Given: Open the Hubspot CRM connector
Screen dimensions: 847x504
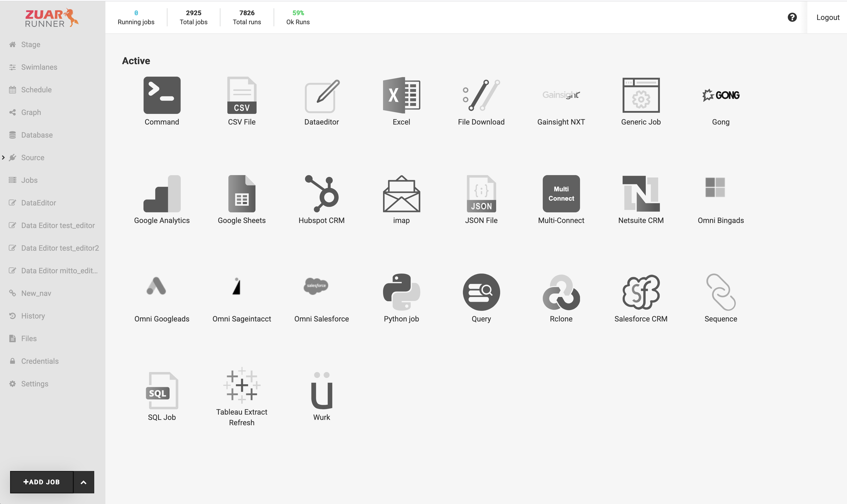Looking at the screenshot, I should [x=322, y=193].
